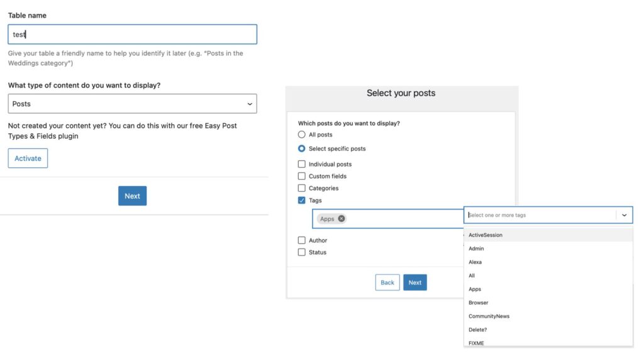Click Next under the table name form

(132, 196)
